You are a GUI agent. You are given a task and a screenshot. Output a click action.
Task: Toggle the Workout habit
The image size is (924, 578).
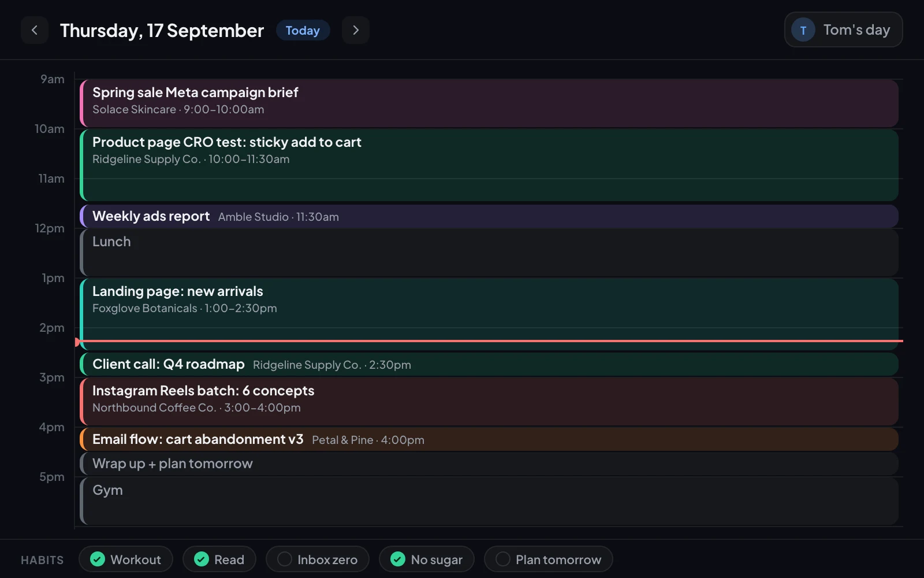(126, 559)
